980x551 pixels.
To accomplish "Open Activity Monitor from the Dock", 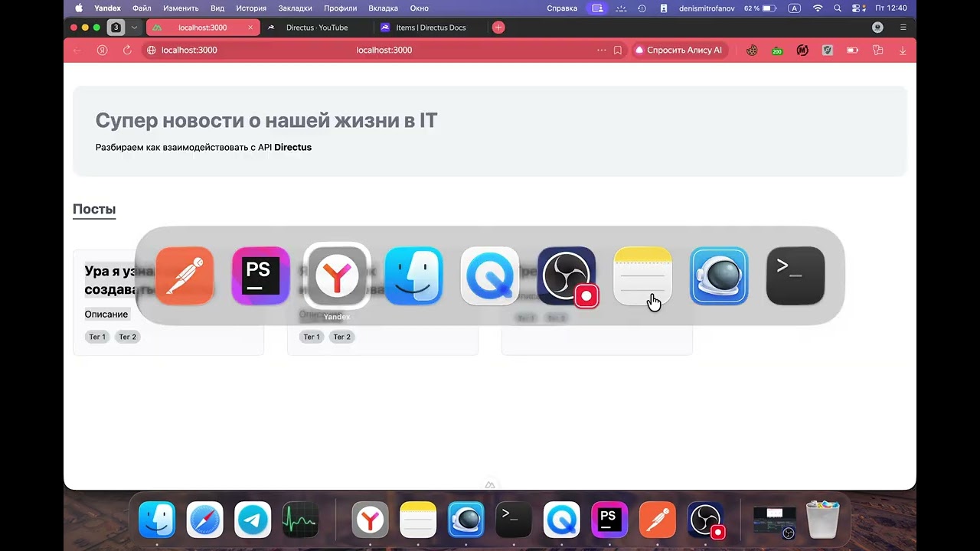I will [300, 520].
